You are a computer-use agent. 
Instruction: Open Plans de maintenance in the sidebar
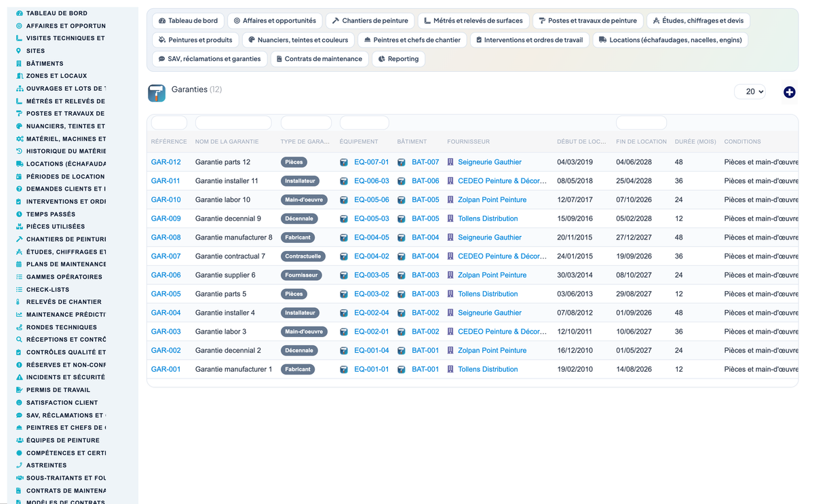pos(66,265)
